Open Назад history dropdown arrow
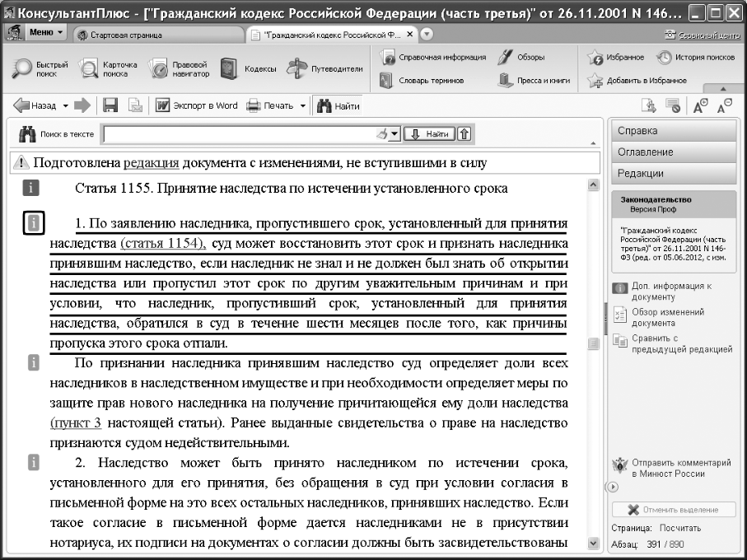The width and height of the screenshot is (747, 560). (65, 105)
